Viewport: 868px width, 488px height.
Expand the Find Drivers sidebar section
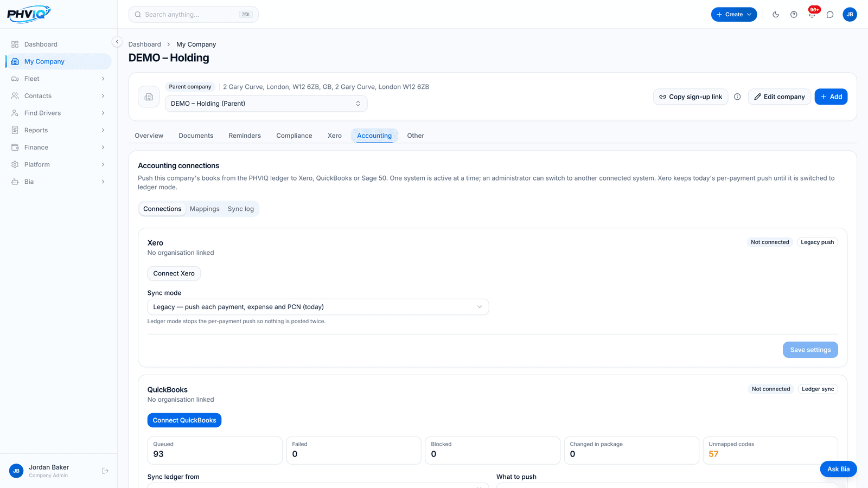point(59,113)
